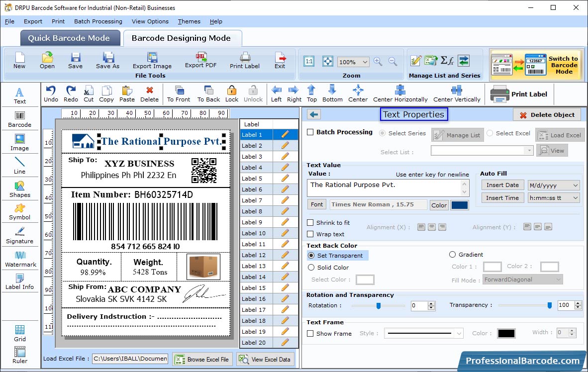Save the current label
This screenshot has width=588, height=372.
click(x=76, y=61)
